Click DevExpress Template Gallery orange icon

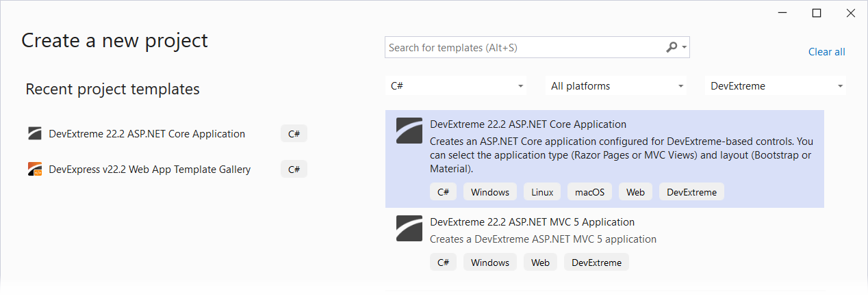coord(35,169)
